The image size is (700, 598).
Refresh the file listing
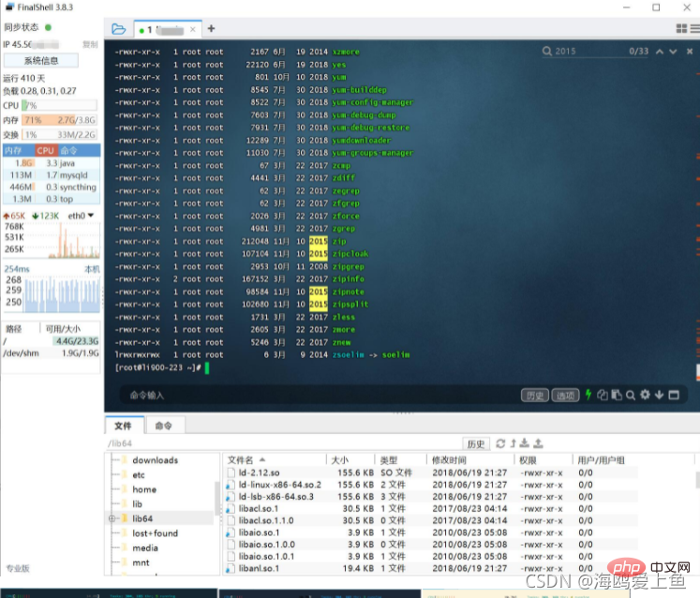(x=500, y=443)
